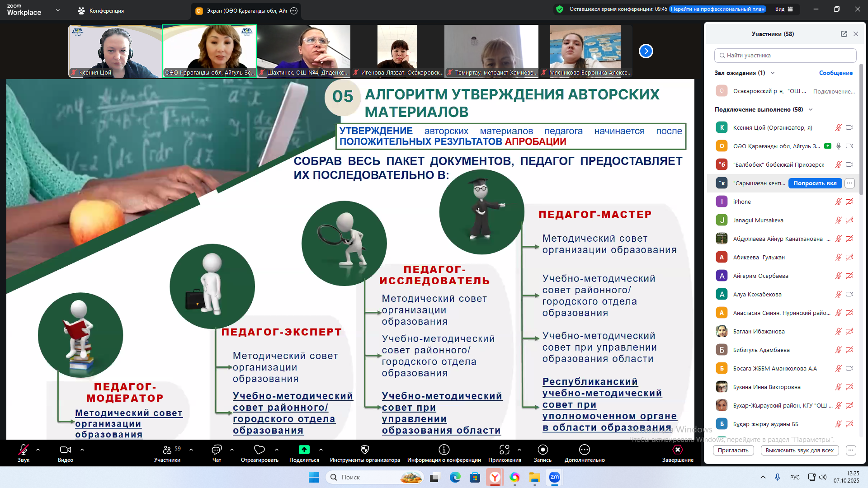Toggle the Participants panel button

click(x=167, y=450)
